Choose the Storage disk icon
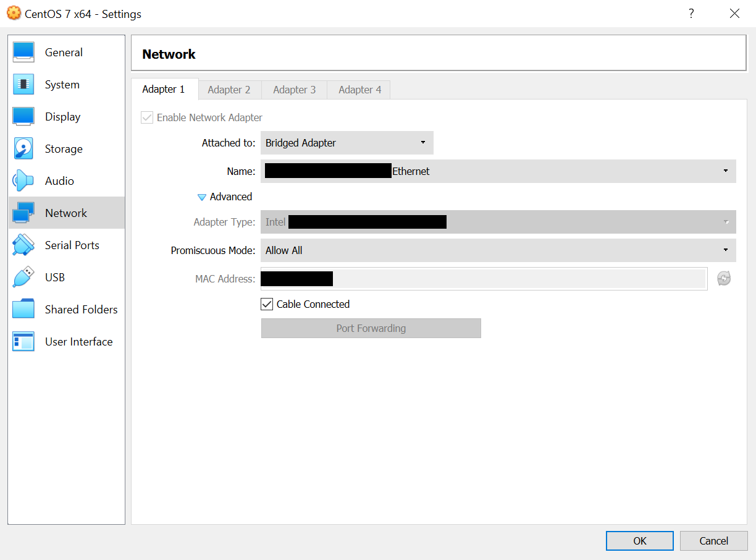 coord(23,149)
